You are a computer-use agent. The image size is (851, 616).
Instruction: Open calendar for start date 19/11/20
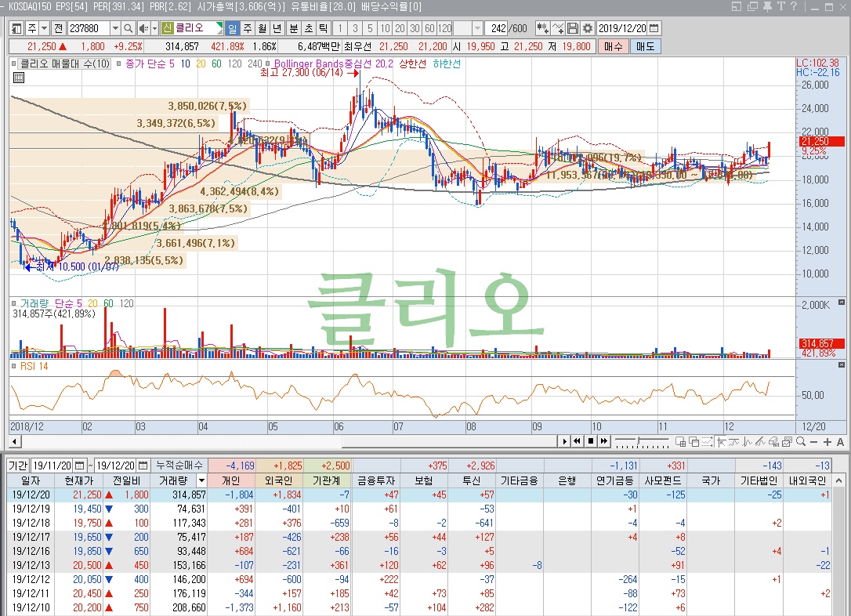(x=80, y=465)
